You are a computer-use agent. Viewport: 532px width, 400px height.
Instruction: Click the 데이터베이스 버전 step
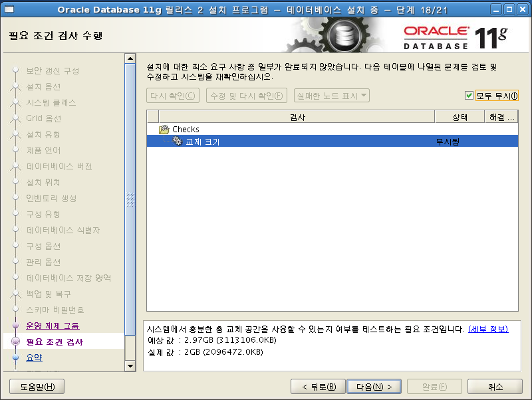coord(59,166)
